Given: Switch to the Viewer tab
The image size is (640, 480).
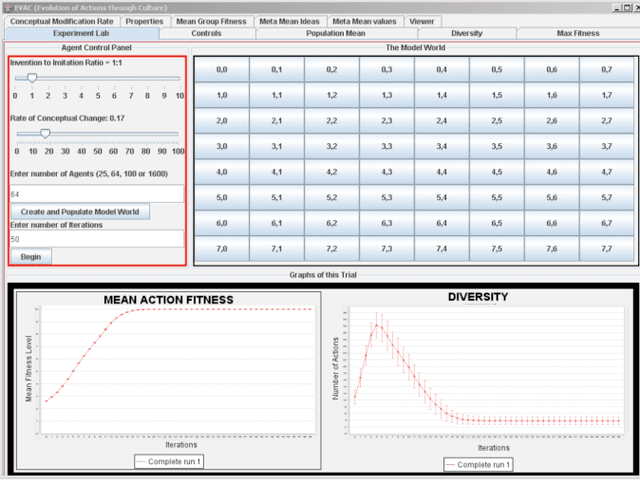Looking at the screenshot, I should [x=422, y=20].
